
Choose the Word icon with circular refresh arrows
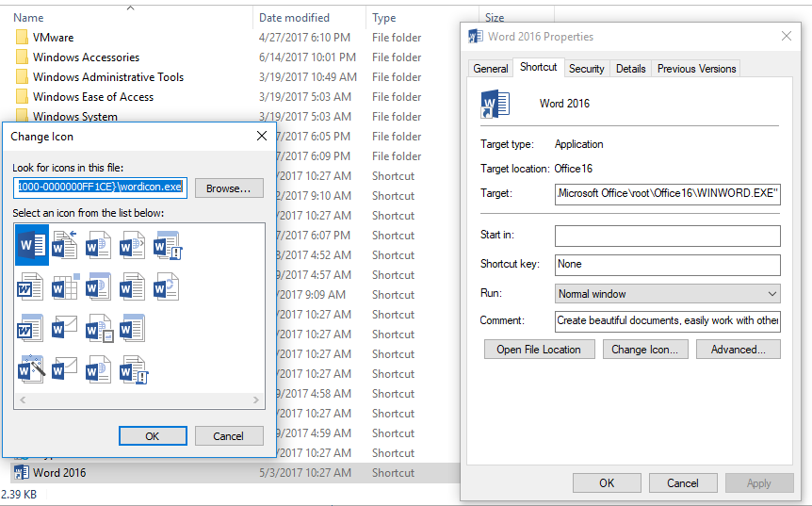point(166,286)
